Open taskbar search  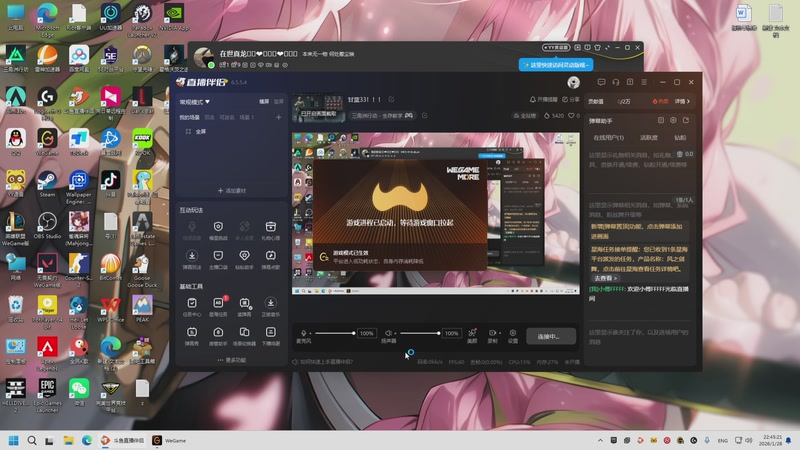tap(32, 440)
